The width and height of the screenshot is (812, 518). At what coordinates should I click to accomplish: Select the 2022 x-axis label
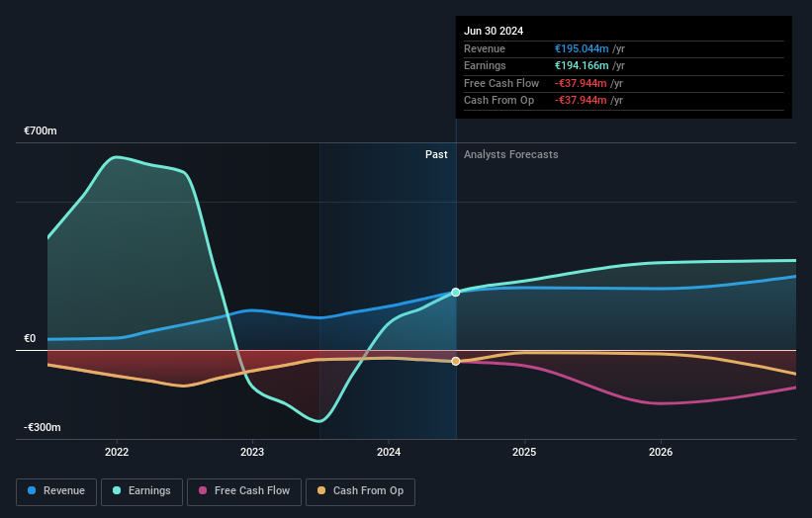pos(117,452)
